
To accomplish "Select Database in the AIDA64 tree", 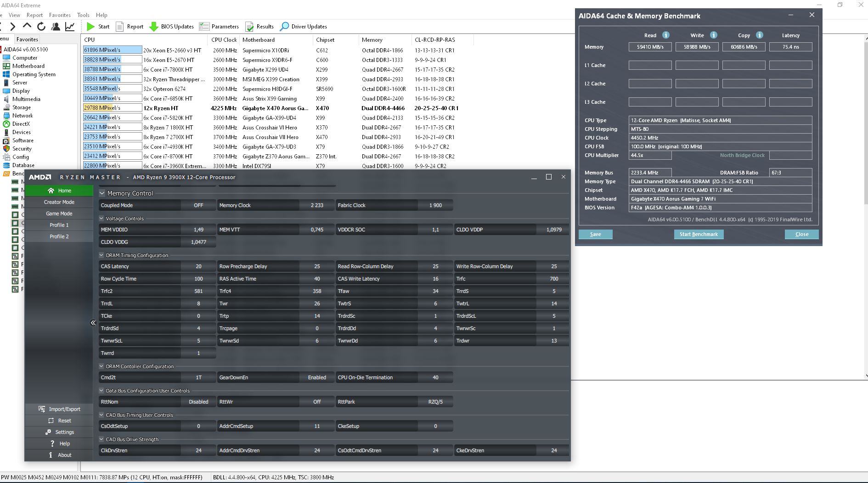I will pos(23,165).
